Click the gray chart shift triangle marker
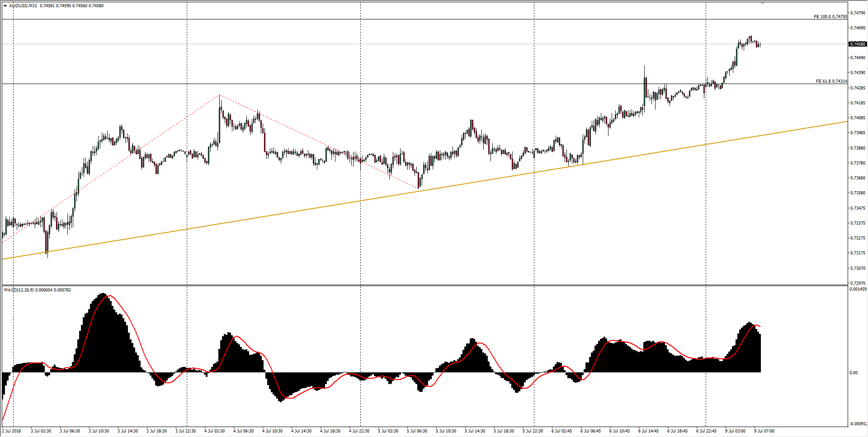Image resolution: width=868 pixels, height=437 pixels. tap(762, 4)
